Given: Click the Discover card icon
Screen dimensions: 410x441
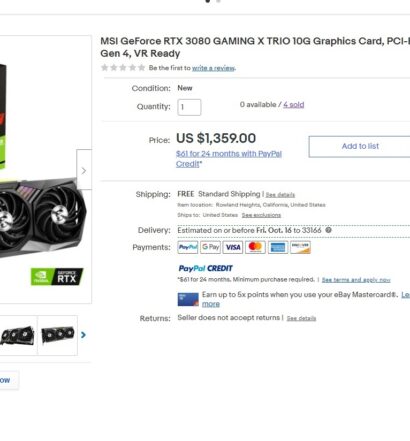Looking at the screenshot, I should 300,247.
